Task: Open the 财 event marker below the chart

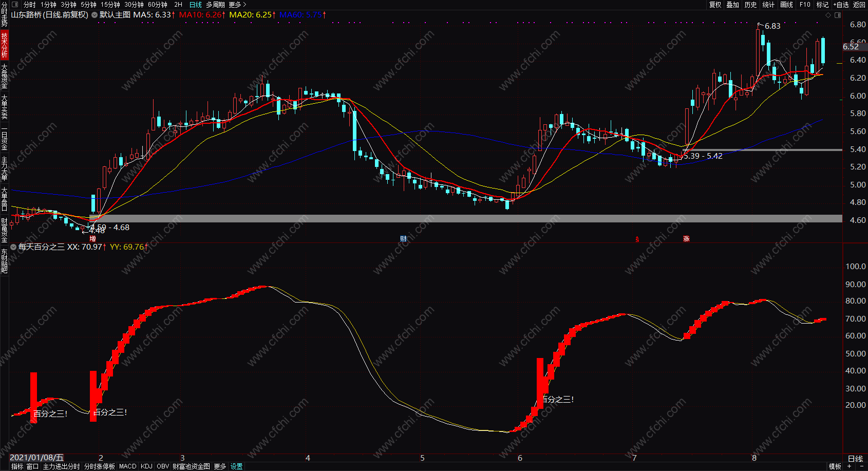Action: pos(403,239)
